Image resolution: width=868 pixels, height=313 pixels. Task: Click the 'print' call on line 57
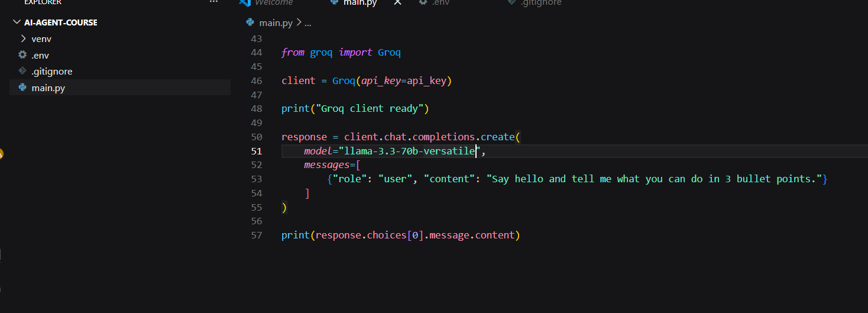(x=296, y=235)
